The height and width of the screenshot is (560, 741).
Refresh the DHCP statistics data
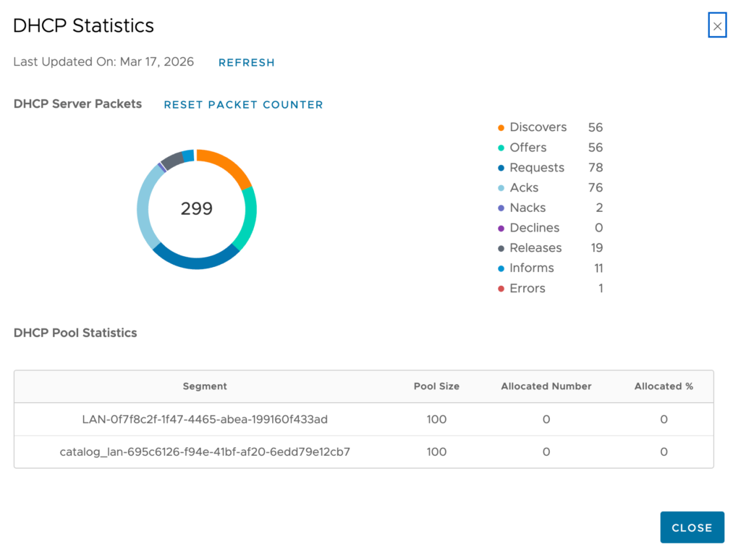246,63
